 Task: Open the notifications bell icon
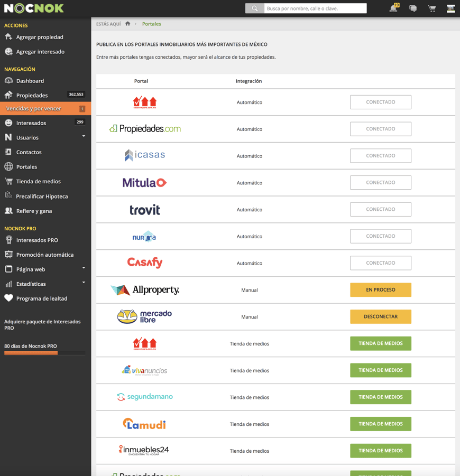point(393,8)
